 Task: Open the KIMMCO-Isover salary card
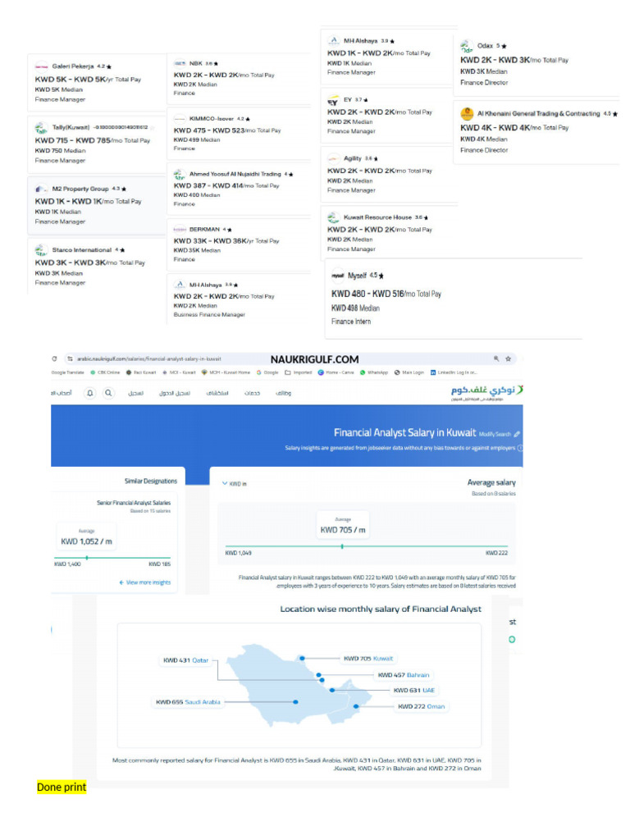coord(239,133)
